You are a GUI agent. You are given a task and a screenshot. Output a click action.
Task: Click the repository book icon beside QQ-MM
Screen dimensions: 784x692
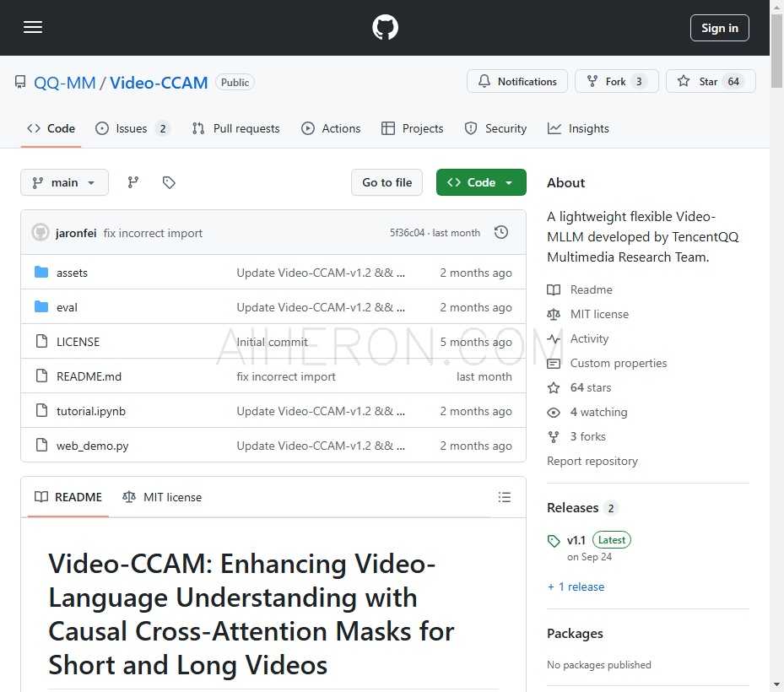[x=20, y=82]
